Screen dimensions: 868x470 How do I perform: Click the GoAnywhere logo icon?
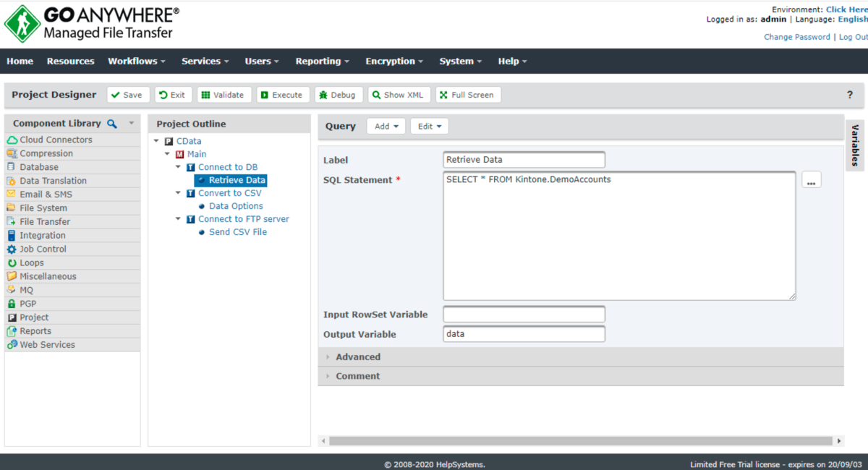pos(22,24)
